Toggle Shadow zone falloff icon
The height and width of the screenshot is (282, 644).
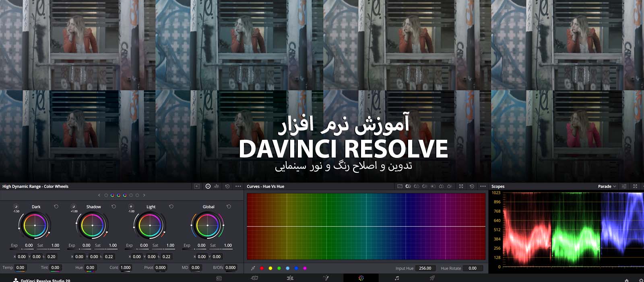pyautogui.click(x=74, y=207)
